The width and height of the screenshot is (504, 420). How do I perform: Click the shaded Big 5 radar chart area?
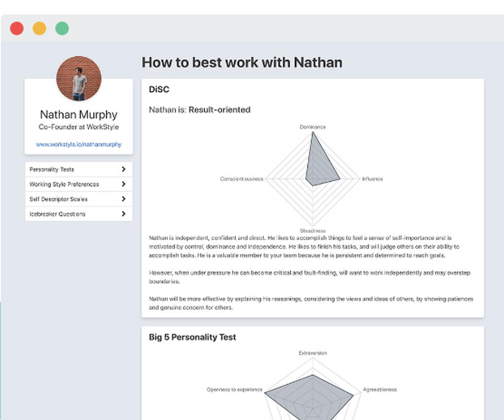click(310, 398)
